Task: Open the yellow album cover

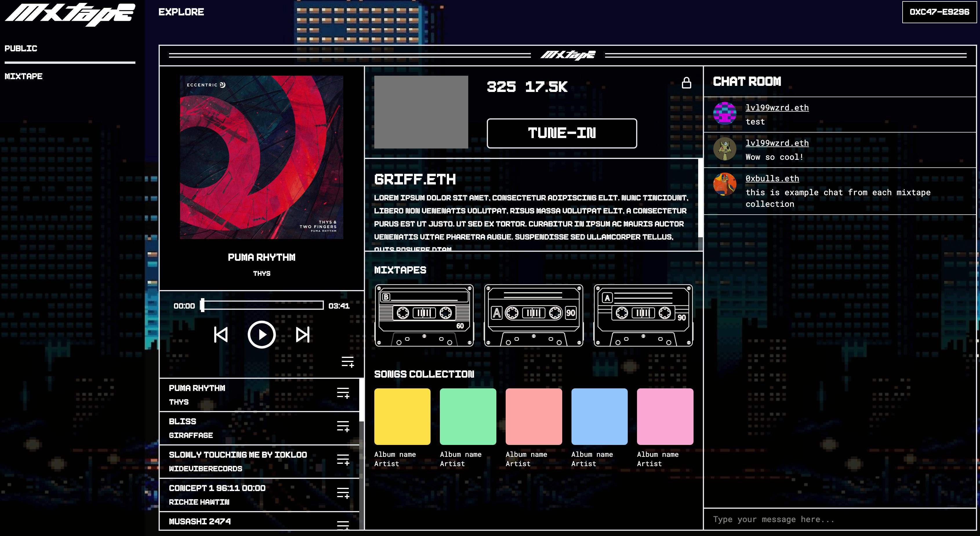Action: pos(402,417)
